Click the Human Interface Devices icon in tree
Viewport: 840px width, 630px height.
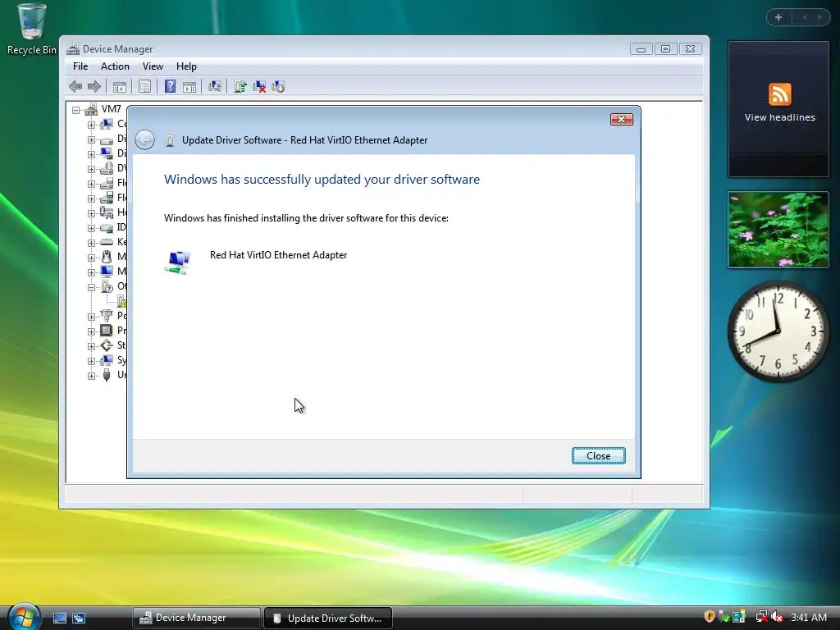(107, 212)
